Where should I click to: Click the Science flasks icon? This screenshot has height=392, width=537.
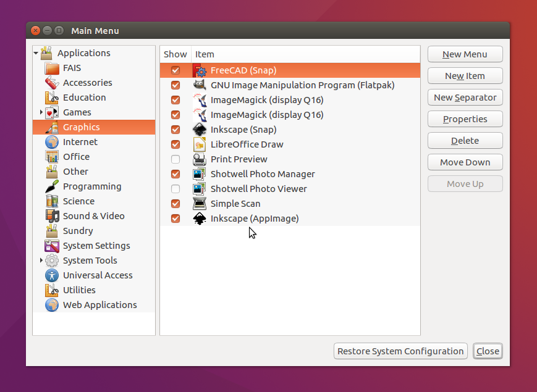click(x=52, y=201)
